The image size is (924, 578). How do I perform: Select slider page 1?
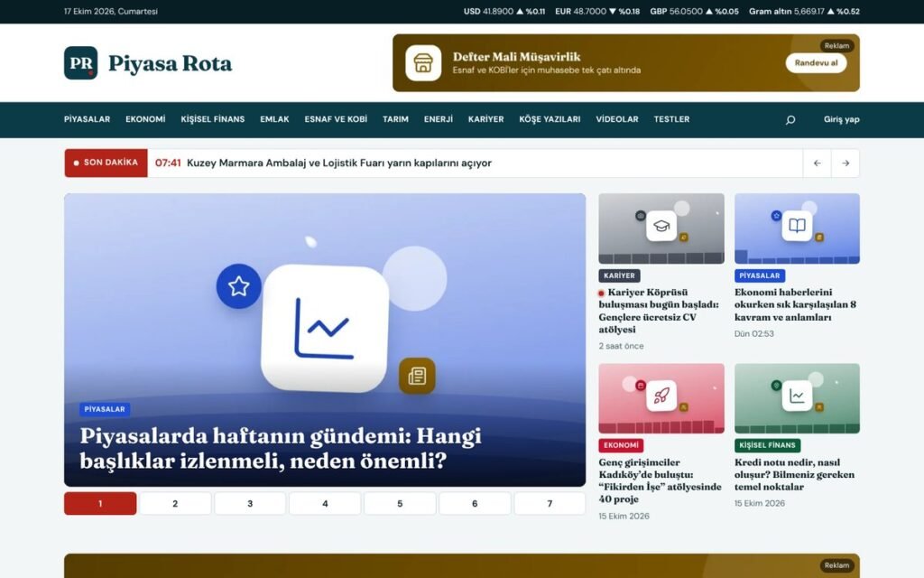(x=100, y=504)
